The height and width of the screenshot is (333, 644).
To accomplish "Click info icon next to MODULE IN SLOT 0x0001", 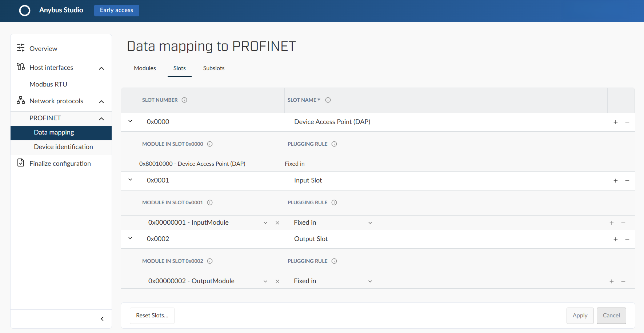I will [210, 202].
